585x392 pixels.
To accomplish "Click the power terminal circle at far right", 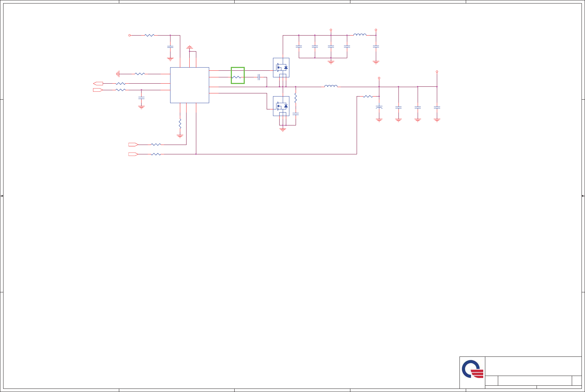I will [x=437, y=71].
